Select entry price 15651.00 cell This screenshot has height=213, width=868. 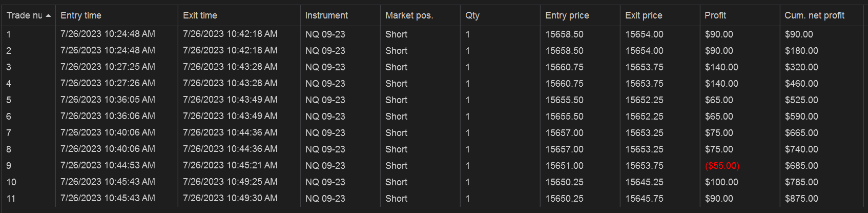564,166
